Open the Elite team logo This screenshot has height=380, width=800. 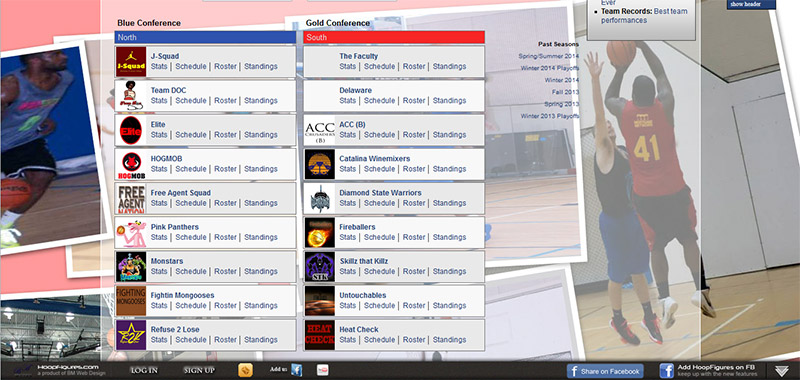(131, 130)
